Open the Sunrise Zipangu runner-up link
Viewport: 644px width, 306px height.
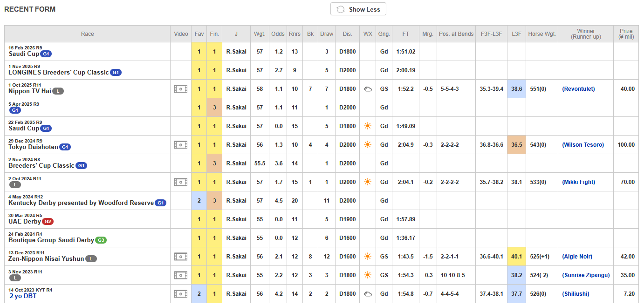click(586, 275)
